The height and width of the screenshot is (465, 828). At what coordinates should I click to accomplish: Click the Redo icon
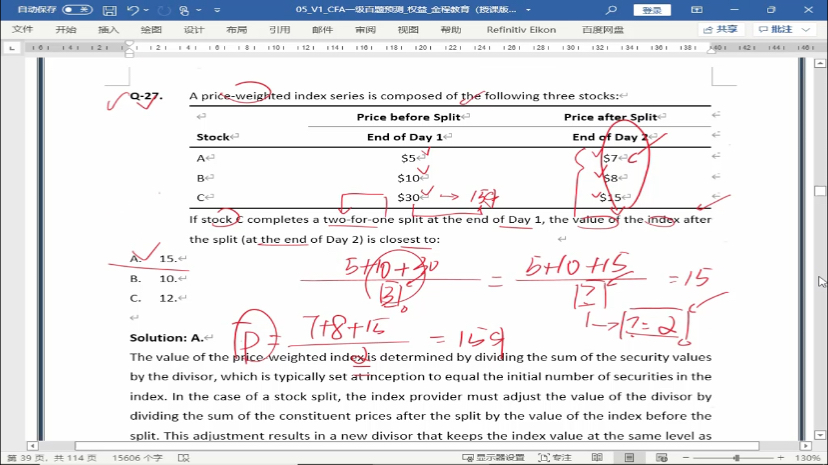coord(164,10)
